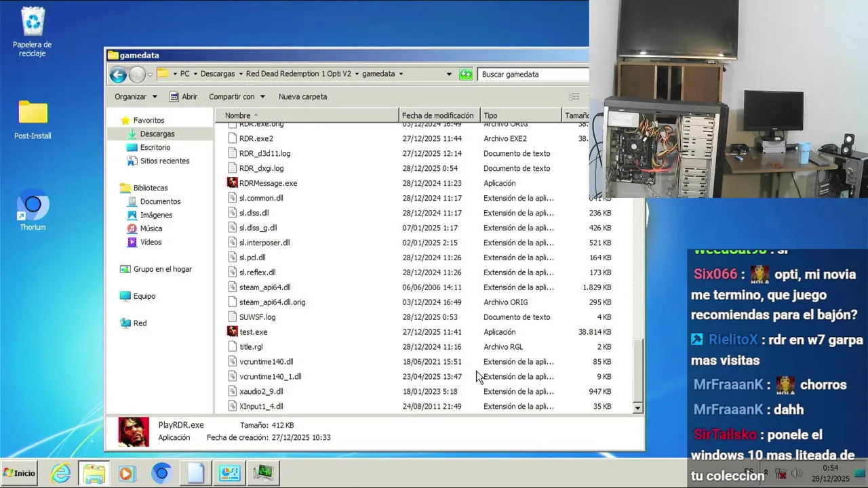Viewport: 868px width, 488px height.
Task: Expand the gamedata breadcrumb dropdown arrow
Action: point(401,74)
